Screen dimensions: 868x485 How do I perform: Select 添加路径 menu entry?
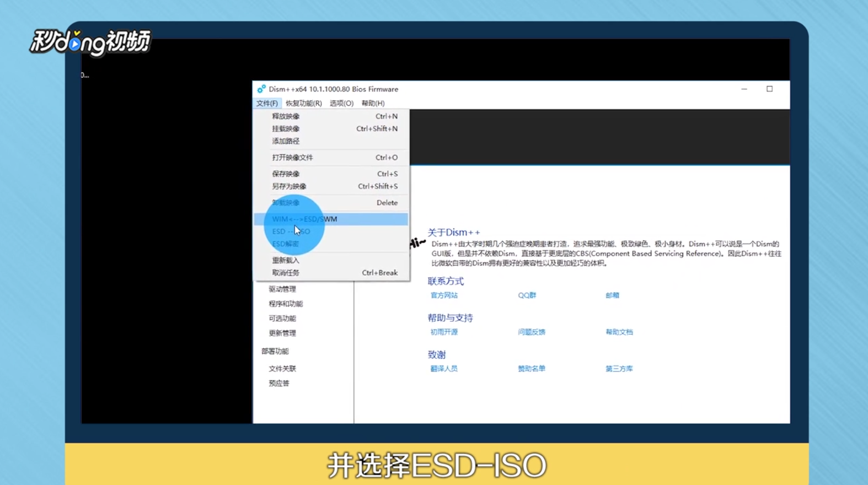[331, 141]
